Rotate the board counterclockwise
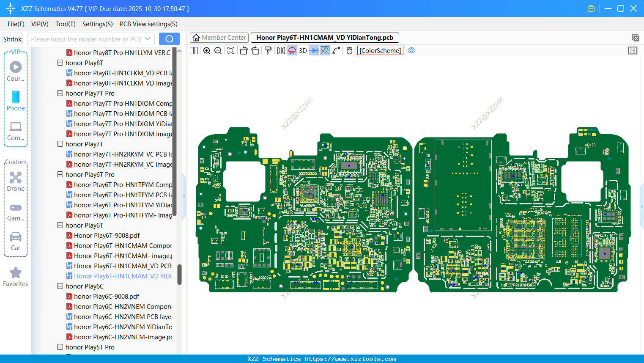The height and width of the screenshot is (363, 644). click(x=244, y=51)
